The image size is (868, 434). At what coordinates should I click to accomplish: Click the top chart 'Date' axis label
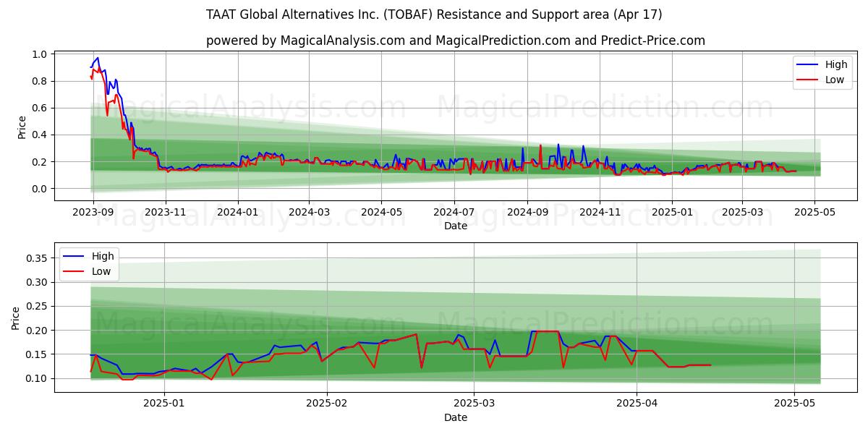(456, 226)
